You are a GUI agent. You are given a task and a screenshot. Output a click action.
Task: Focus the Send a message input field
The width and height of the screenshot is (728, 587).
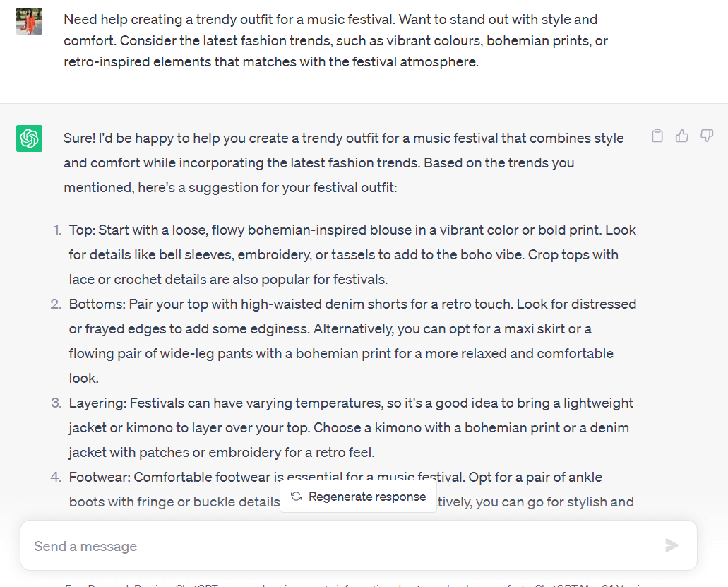339,546
